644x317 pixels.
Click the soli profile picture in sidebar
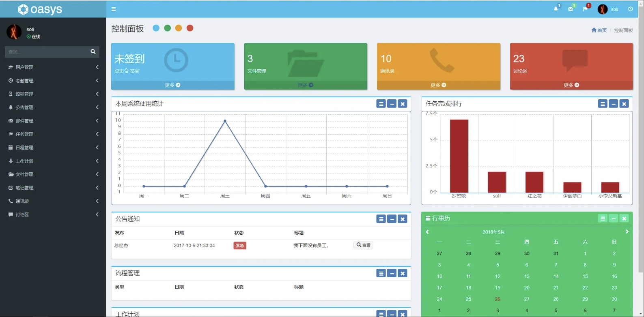(14, 32)
